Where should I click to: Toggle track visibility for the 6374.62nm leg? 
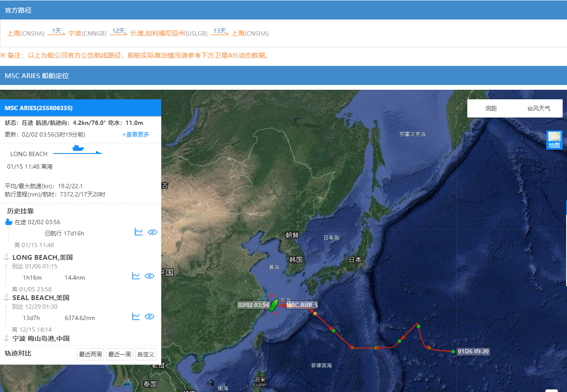(x=150, y=317)
